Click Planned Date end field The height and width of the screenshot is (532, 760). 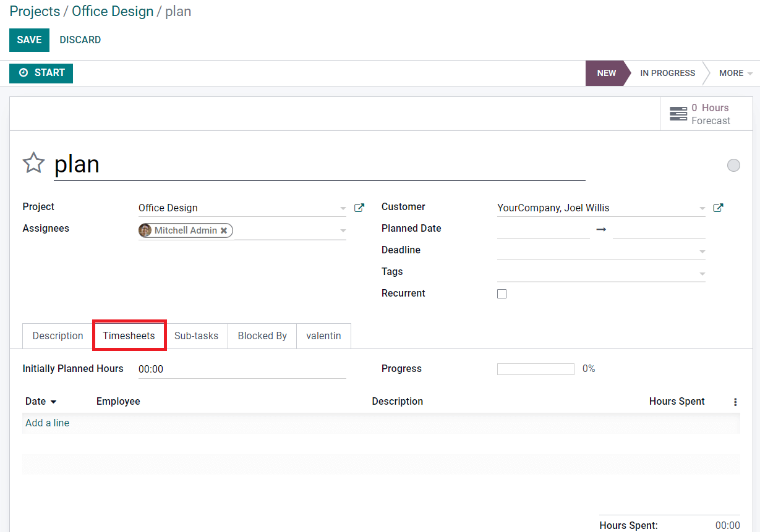(659, 229)
